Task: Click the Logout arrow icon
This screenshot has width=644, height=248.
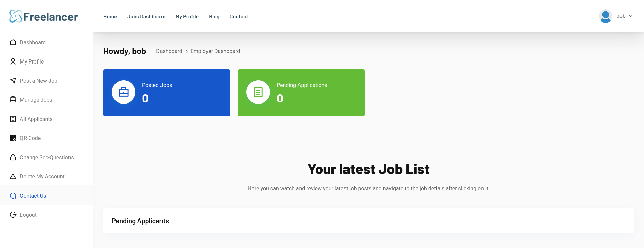Action: click(x=13, y=215)
